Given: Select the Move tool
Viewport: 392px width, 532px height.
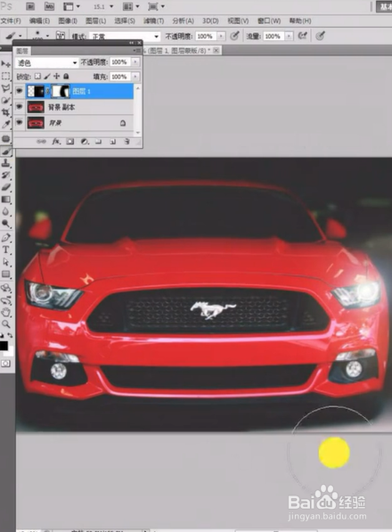Looking at the screenshot, I should point(5,64).
